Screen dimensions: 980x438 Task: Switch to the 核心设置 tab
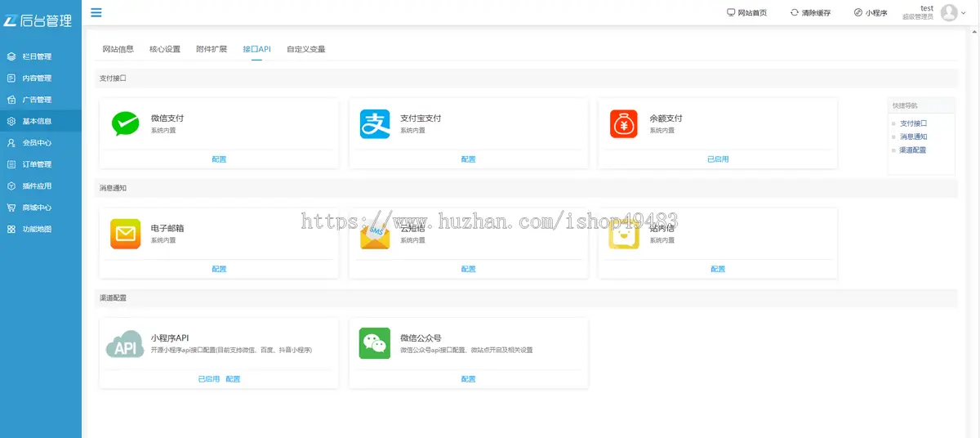tap(165, 49)
